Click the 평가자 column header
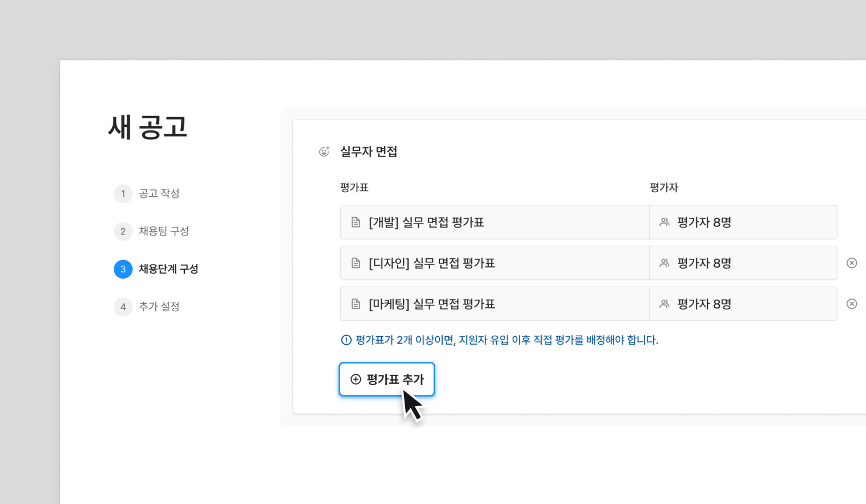This screenshot has width=866, height=504. tap(664, 188)
